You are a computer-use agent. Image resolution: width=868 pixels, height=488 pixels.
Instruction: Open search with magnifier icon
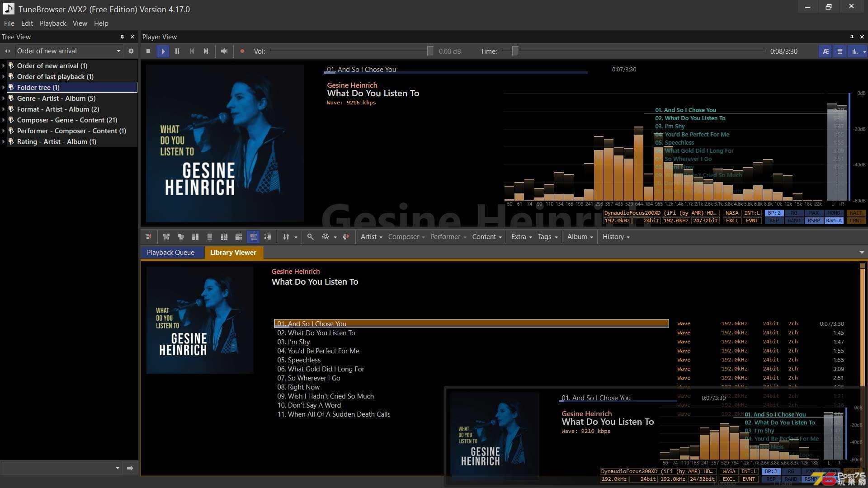pyautogui.click(x=311, y=237)
